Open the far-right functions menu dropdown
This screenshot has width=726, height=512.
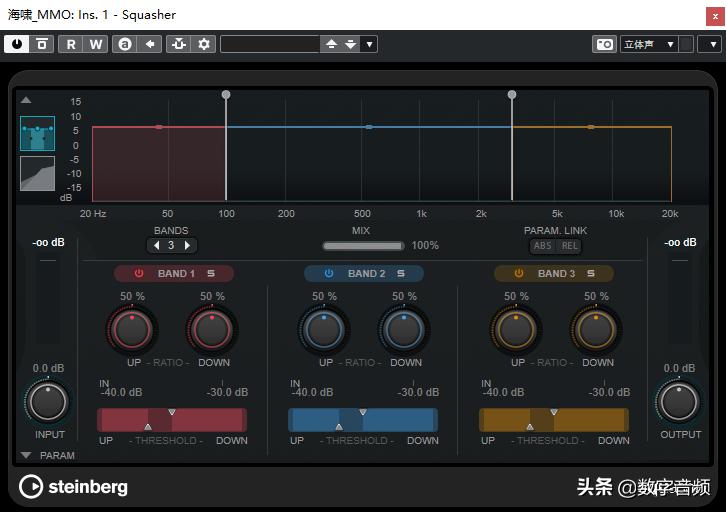coord(713,44)
